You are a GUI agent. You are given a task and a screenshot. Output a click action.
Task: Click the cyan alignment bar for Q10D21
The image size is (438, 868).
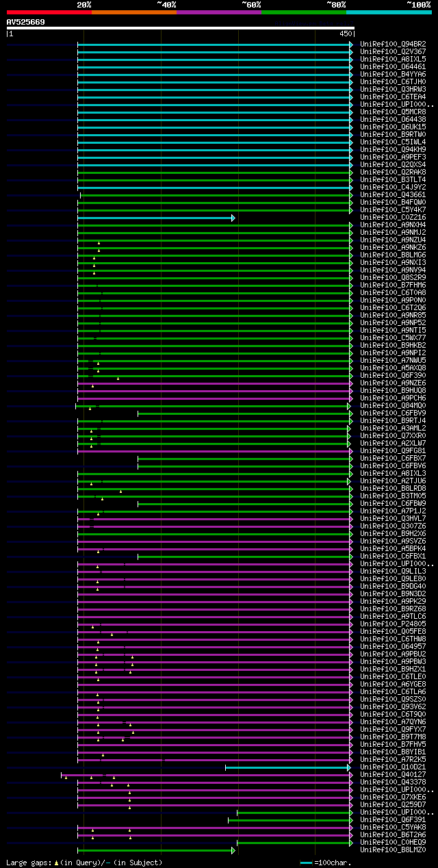(x=288, y=767)
